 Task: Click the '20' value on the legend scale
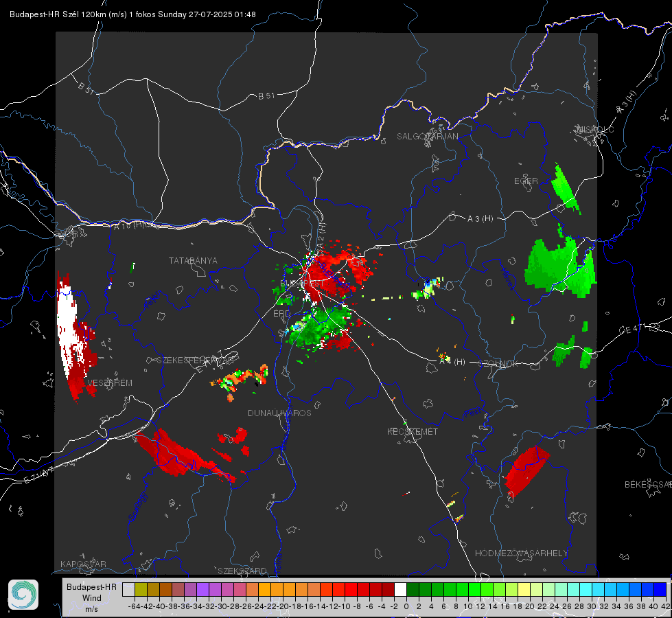pos(530,606)
